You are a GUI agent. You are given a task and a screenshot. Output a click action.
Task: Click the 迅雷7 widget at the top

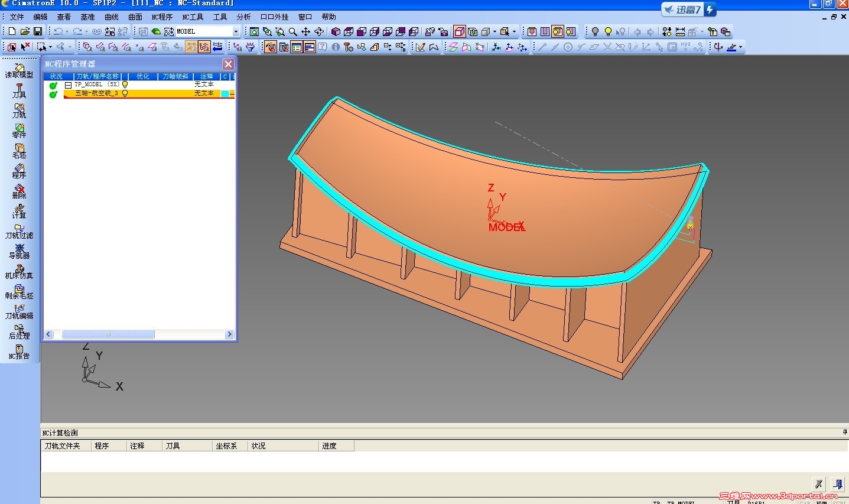coord(688,9)
